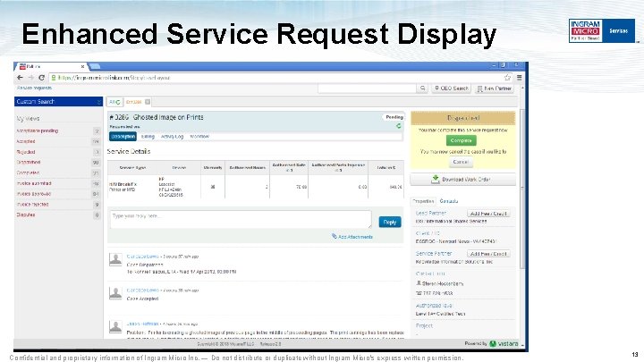Close the request tab with its X icon

click(148, 102)
